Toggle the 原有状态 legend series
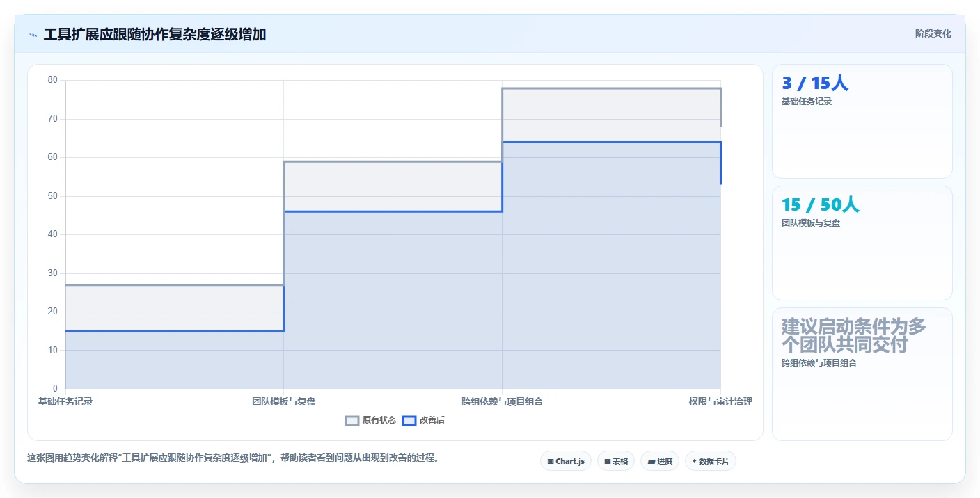 click(371, 420)
